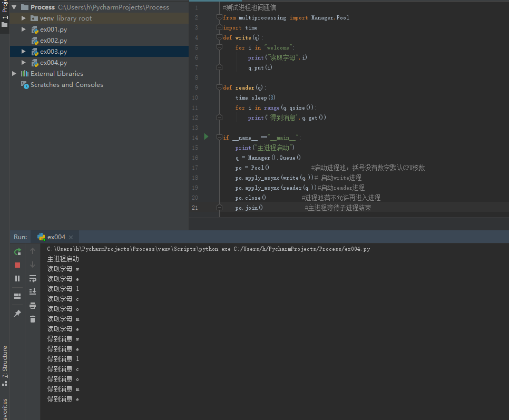509x420 pixels.
Task: Open the Favorites tool window tab
Action: [x=5, y=409]
